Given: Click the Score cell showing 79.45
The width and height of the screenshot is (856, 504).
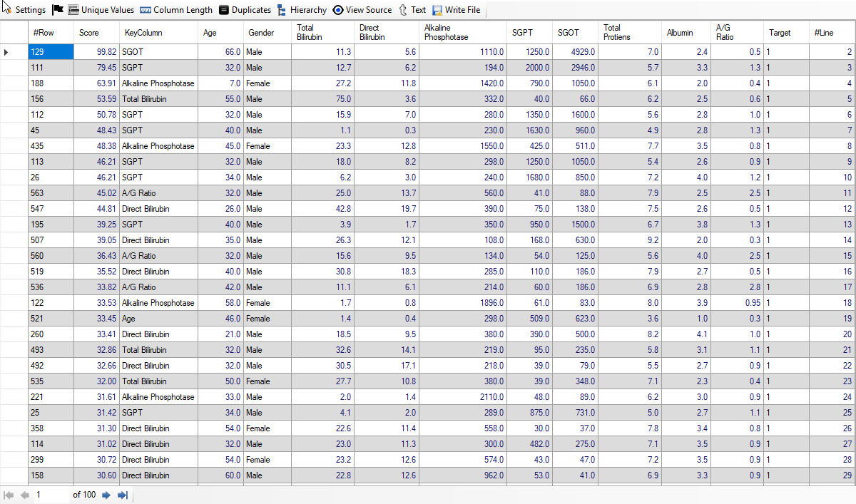Looking at the screenshot, I should pyautogui.click(x=97, y=68).
